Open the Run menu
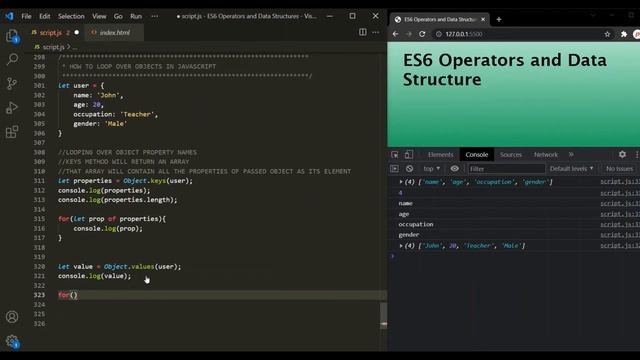The height and width of the screenshot is (360, 640). 136,16
